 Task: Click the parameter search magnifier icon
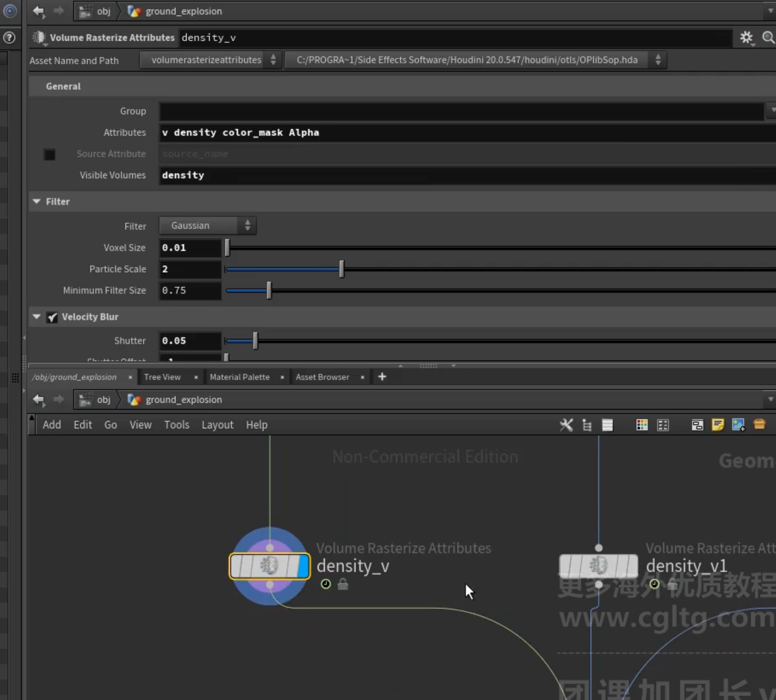tap(768, 38)
